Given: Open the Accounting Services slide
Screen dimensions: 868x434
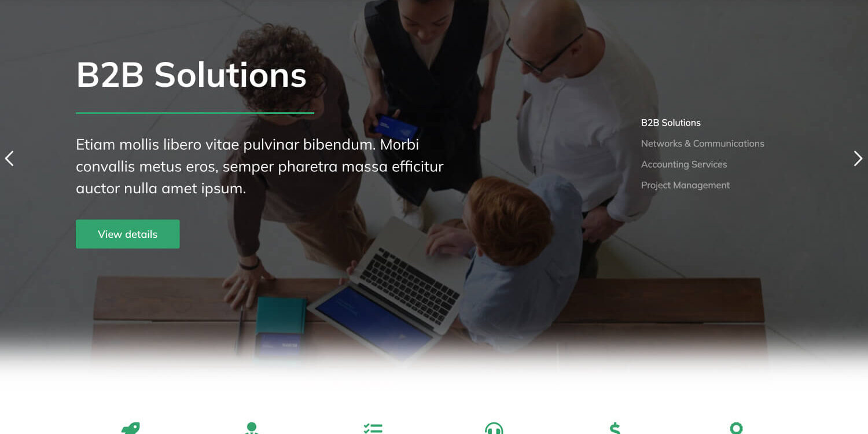Looking at the screenshot, I should click(x=683, y=164).
